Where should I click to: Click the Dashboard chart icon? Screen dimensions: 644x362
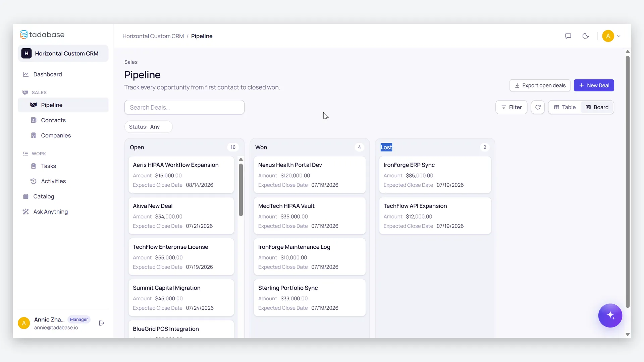pyautogui.click(x=25, y=74)
